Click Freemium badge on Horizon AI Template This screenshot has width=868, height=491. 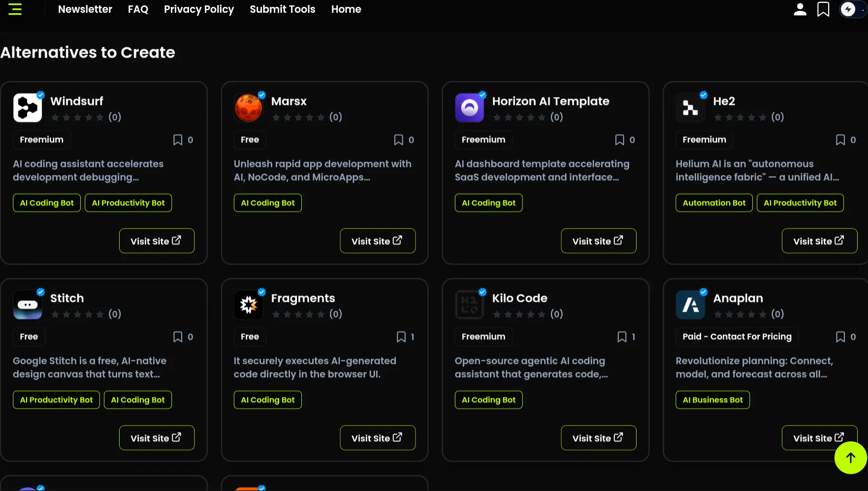click(483, 140)
